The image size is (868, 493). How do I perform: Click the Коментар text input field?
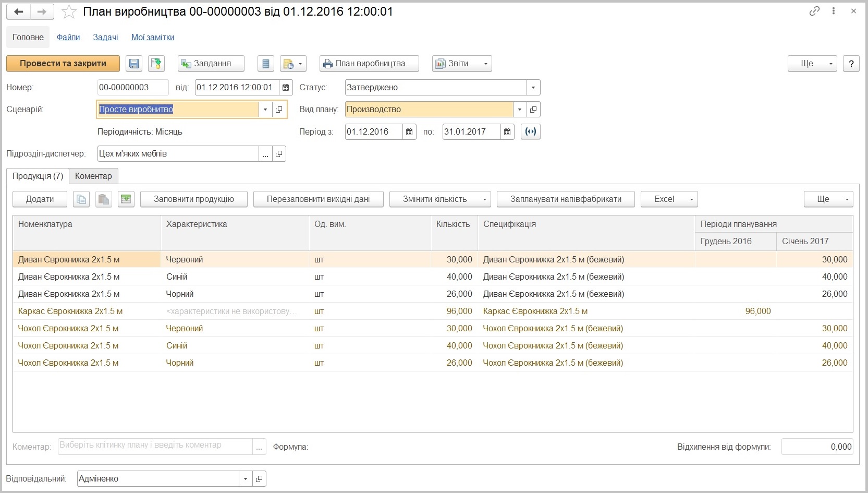click(155, 447)
